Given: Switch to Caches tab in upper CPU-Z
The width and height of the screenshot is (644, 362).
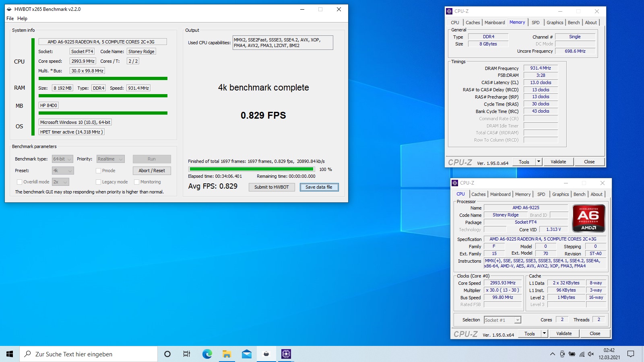Looking at the screenshot, I should click(x=473, y=23).
